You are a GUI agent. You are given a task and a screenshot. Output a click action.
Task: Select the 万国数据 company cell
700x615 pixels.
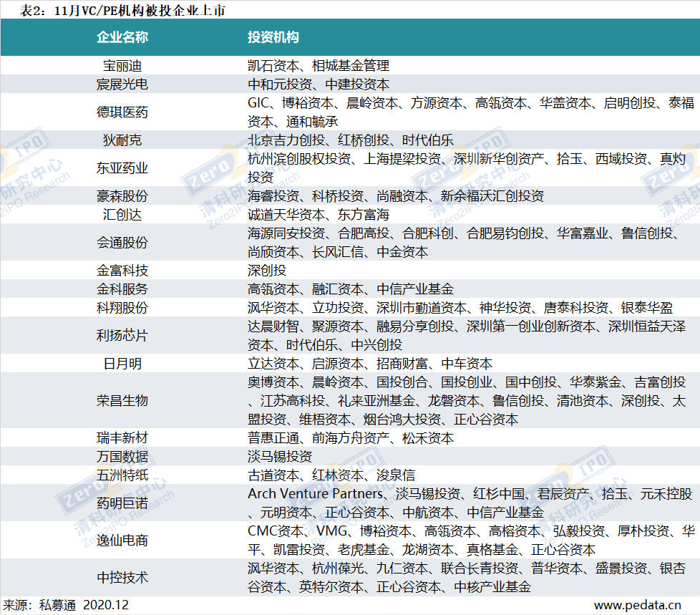pos(122,457)
